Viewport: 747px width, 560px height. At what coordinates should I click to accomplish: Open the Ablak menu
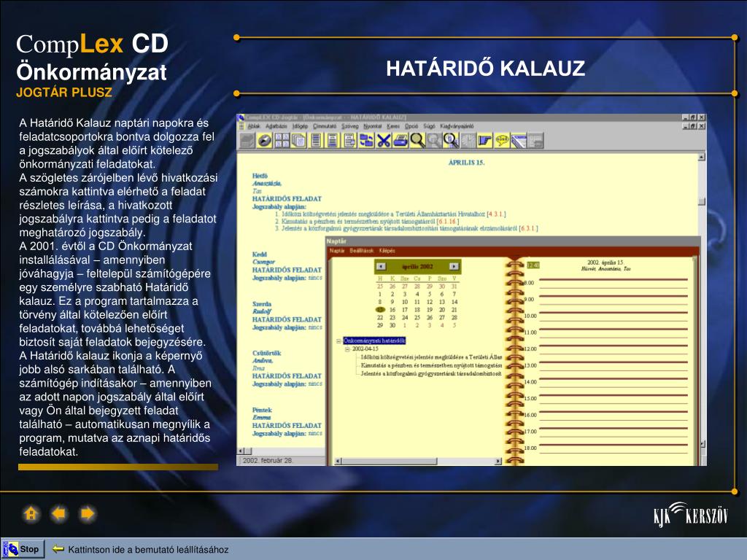tap(254, 126)
